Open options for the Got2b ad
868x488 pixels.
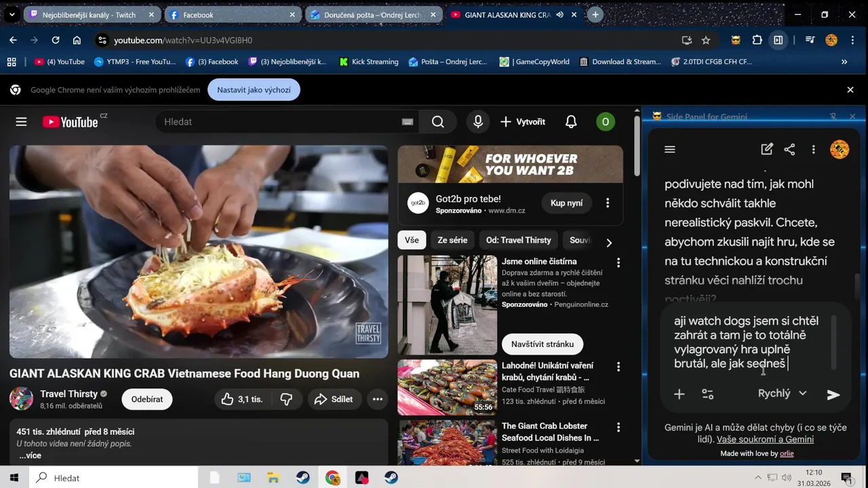[x=608, y=203]
